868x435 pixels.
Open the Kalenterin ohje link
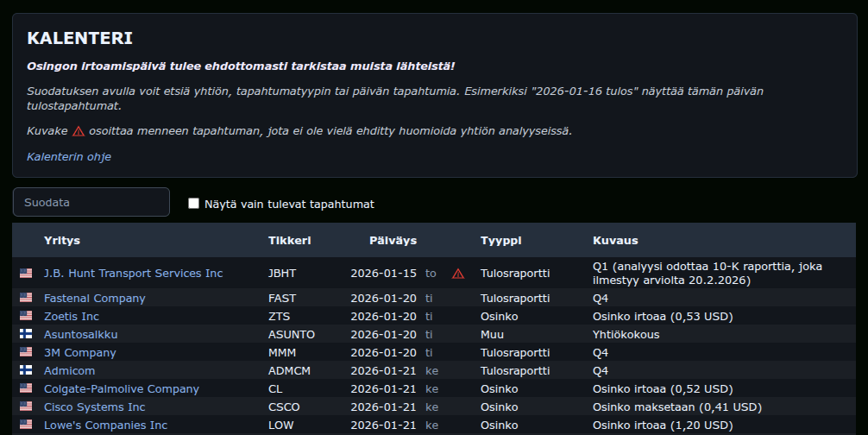coord(69,157)
